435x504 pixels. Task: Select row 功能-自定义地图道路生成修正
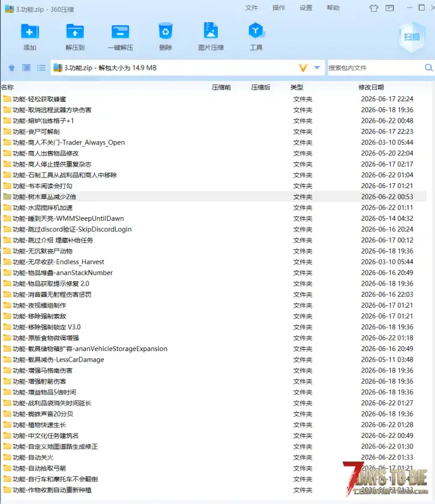[214, 446]
